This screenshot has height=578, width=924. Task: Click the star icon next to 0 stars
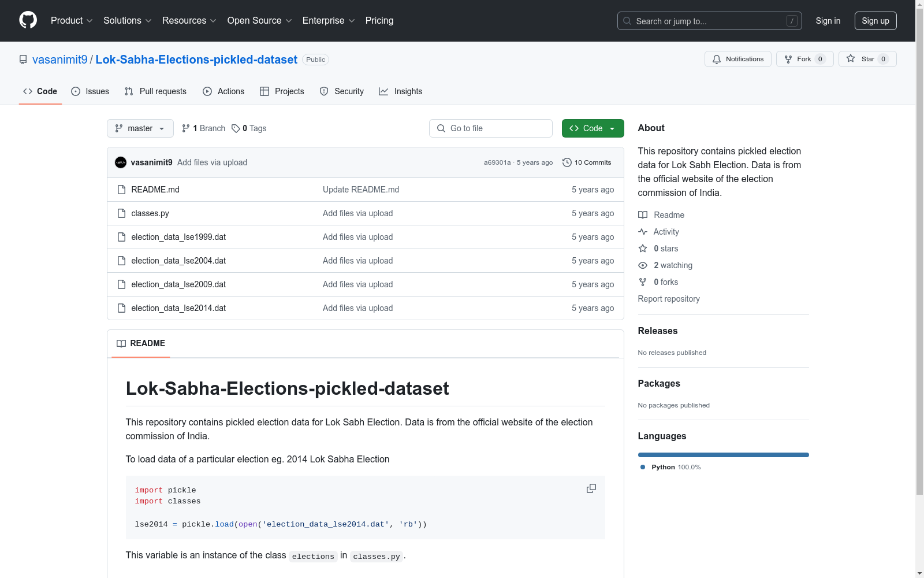[x=643, y=249]
